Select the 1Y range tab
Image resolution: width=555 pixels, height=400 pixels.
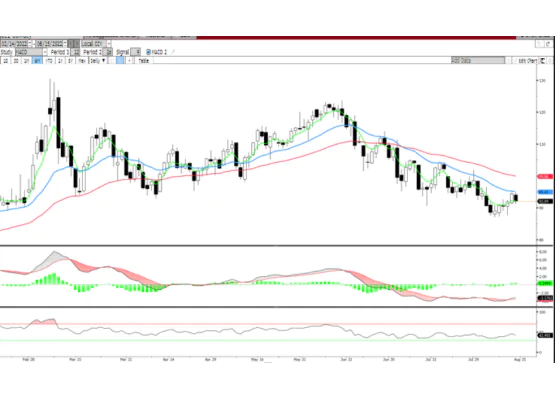[x=60, y=61]
